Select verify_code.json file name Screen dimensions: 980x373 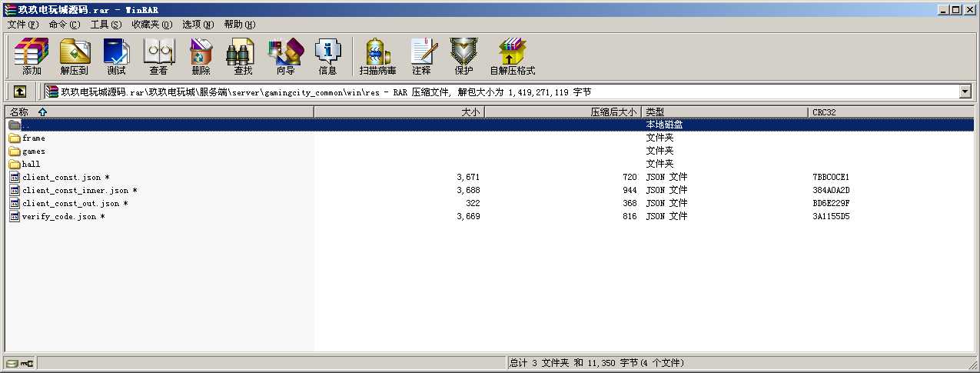point(64,217)
